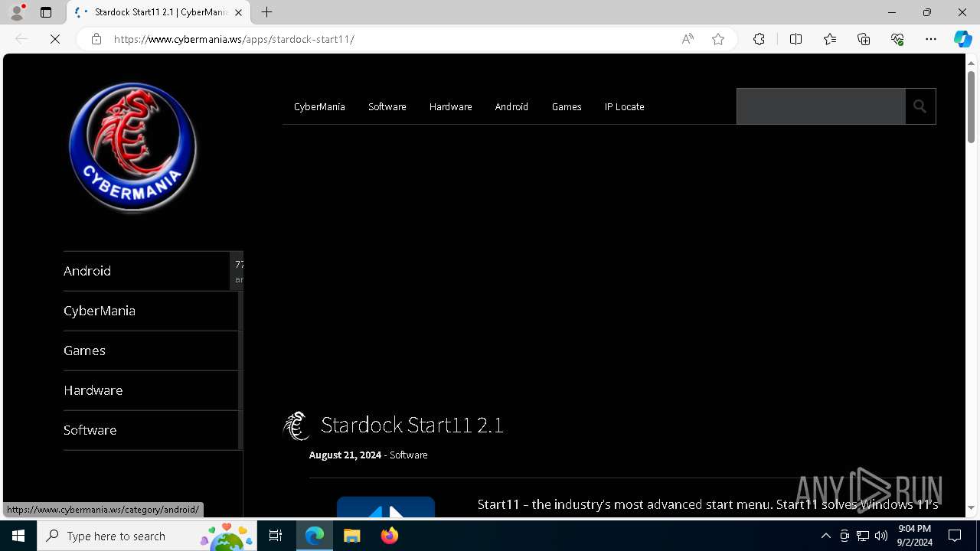The width and height of the screenshot is (980, 551).
Task: Open Microsoft Edge in taskbar
Action: coord(315,536)
